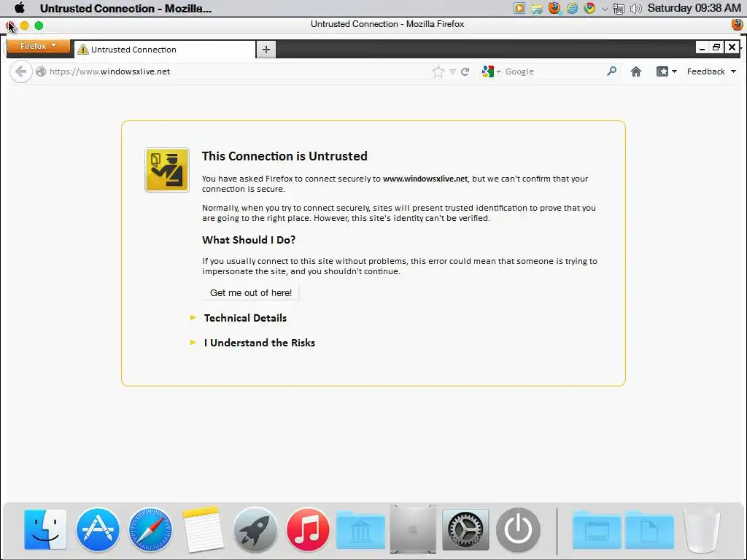Open the Google search engine selector

click(491, 71)
